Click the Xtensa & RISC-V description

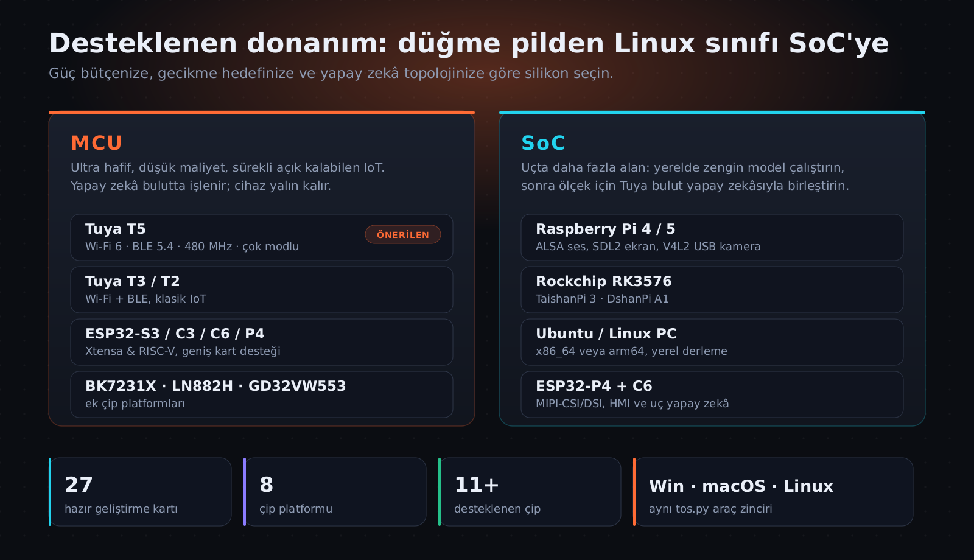pos(183,351)
